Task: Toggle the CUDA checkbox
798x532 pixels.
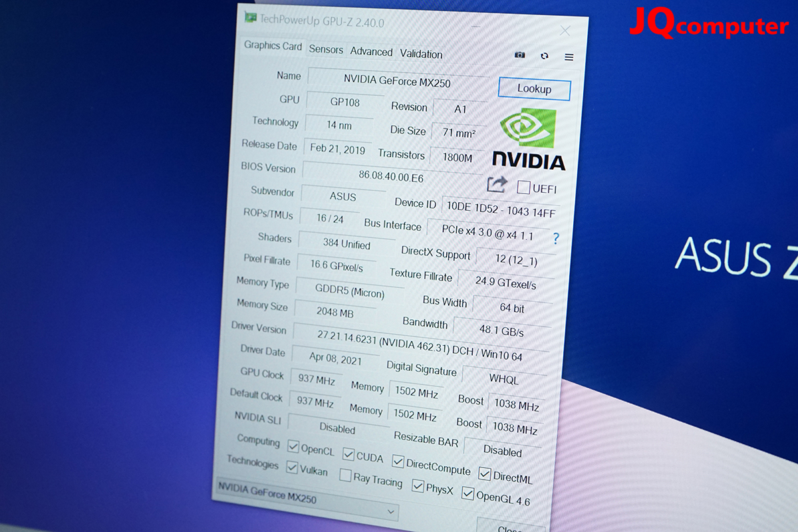Action: [x=348, y=454]
